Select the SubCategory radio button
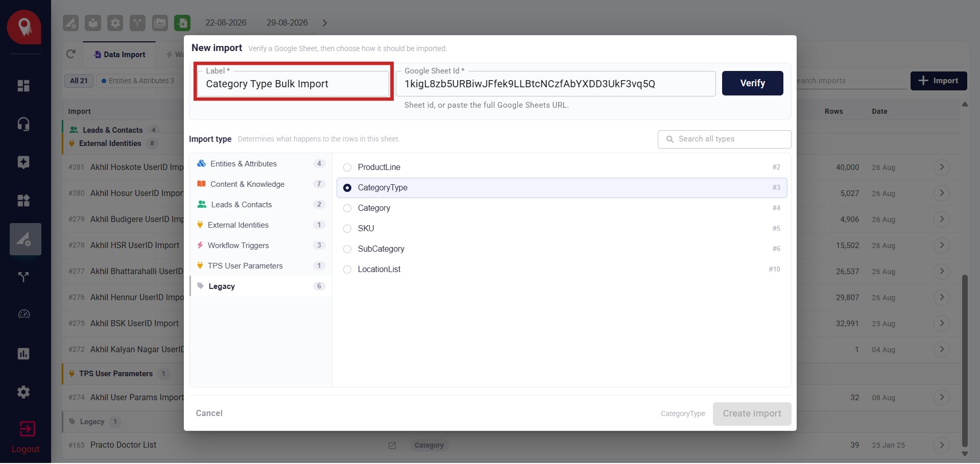 coord(347,249)
